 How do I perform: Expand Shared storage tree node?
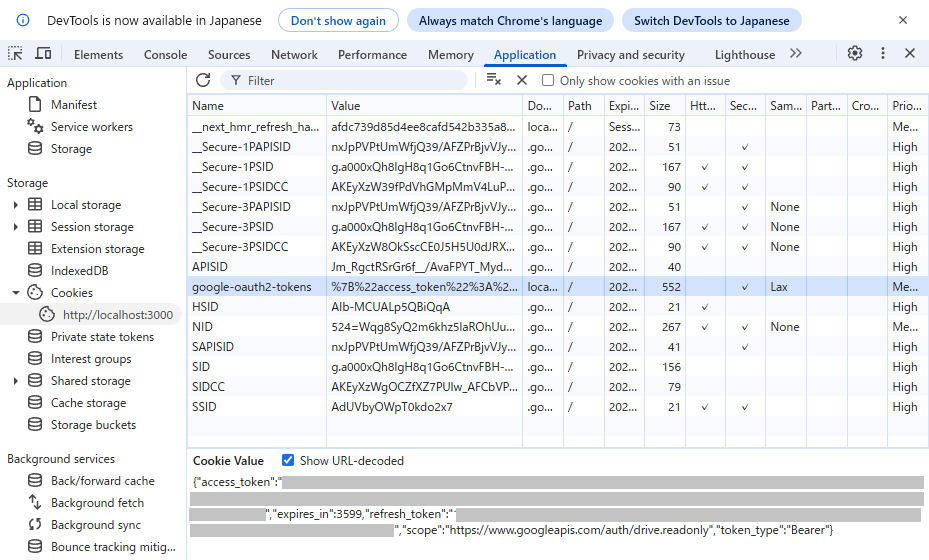15,381
